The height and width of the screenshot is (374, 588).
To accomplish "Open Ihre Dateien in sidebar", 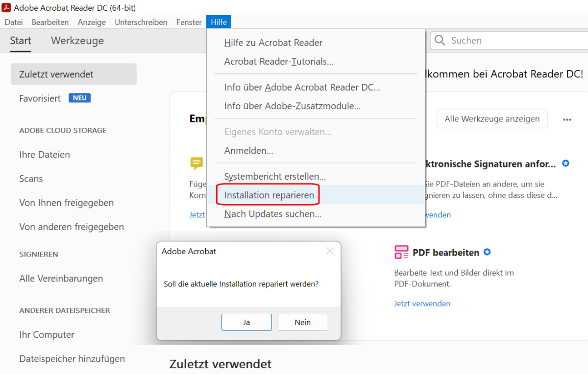I will coord(45,155).
